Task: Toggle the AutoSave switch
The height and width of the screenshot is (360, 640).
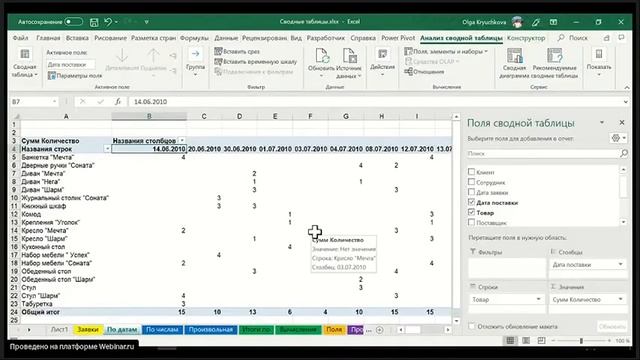Action: (x=74, y=22)
